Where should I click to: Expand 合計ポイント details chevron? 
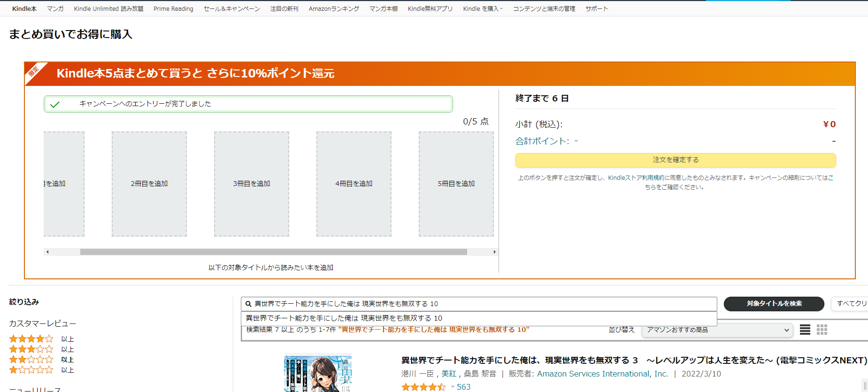pyautogui.click(x=576, y=141)
